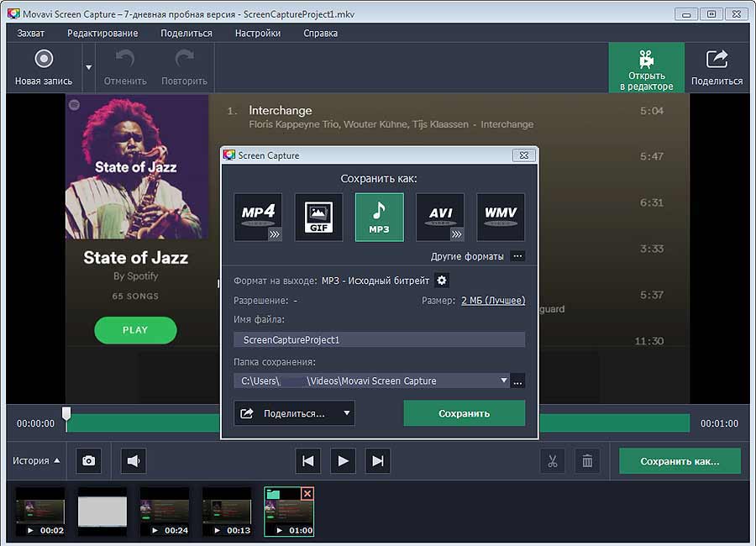The height and width of the screenshot is (546, 756).
Task: Select the 00:24 history thumbnail
Action: tap(165, 512)
